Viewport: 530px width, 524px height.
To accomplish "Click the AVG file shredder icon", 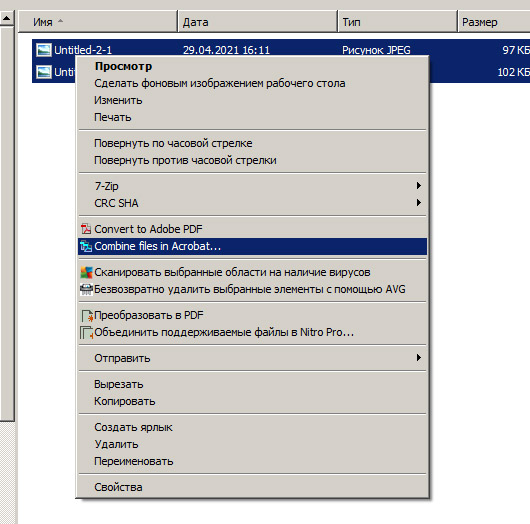I will pyautogui.click(x=86, y=289).
